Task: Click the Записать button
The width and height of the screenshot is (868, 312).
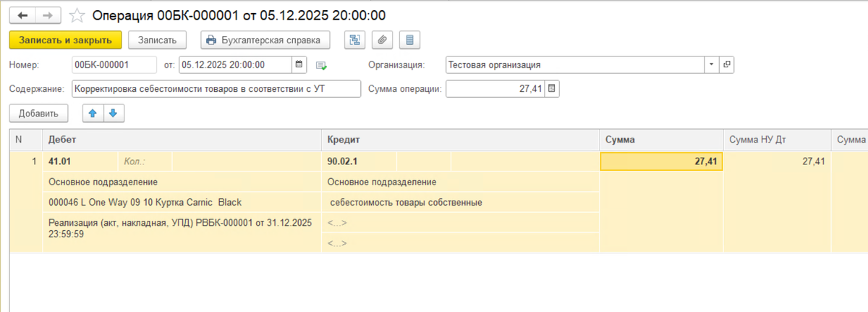Action: tap(158, 40)
